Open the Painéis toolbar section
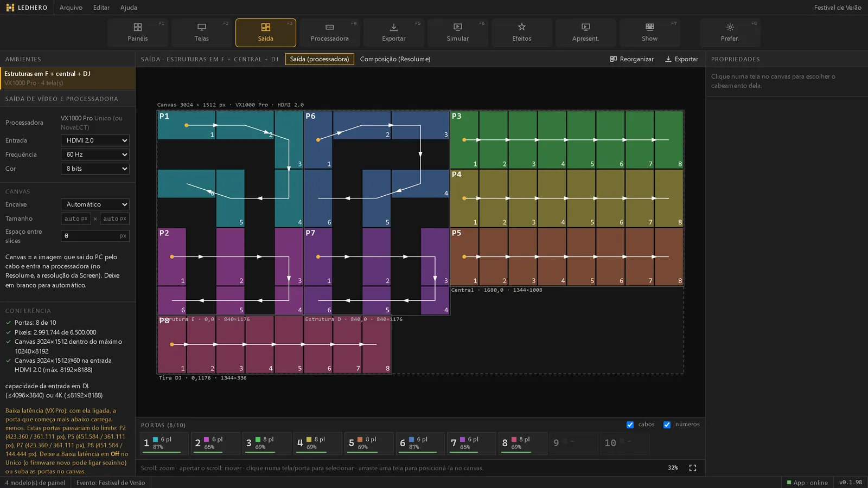Viewport: 868px width, 488px height. point(138,33)
